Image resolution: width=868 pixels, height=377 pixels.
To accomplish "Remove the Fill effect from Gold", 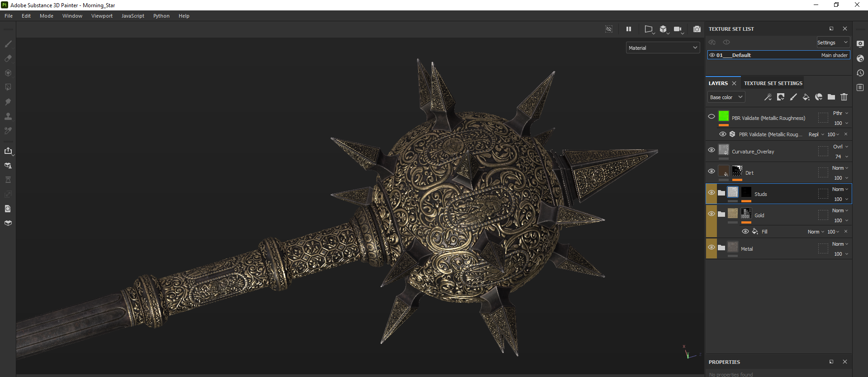I will pos(846,231).
